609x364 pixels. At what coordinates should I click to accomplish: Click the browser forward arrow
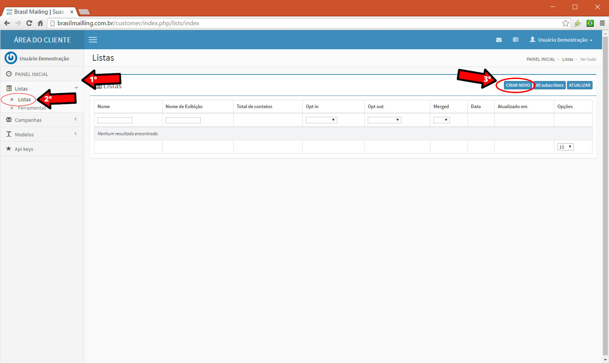[x=18, y=23]
